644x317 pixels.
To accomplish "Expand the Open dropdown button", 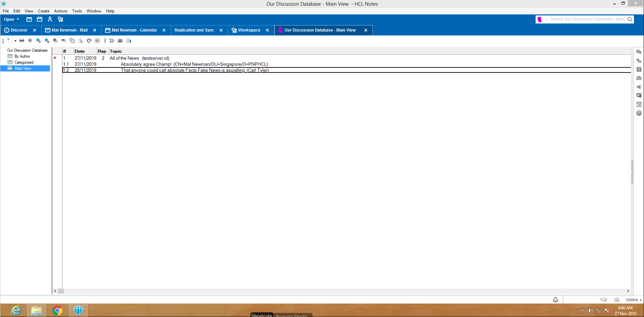I will pos(12,19).
